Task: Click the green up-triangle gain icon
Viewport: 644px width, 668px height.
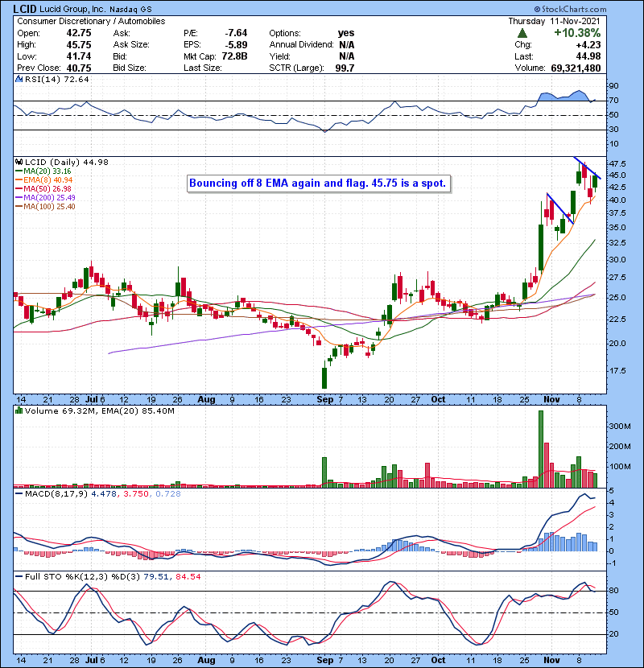Action: pos(522,33)
